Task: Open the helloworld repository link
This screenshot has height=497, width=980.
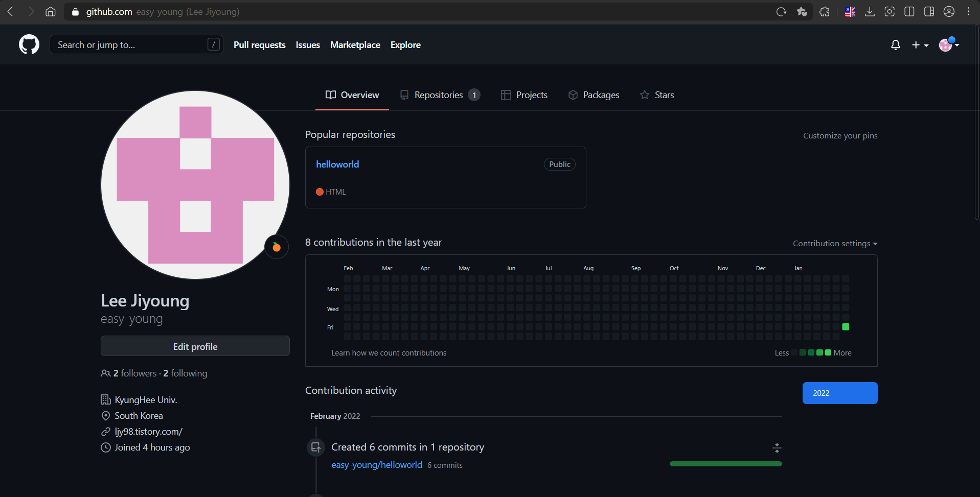Action: [337, 164]
